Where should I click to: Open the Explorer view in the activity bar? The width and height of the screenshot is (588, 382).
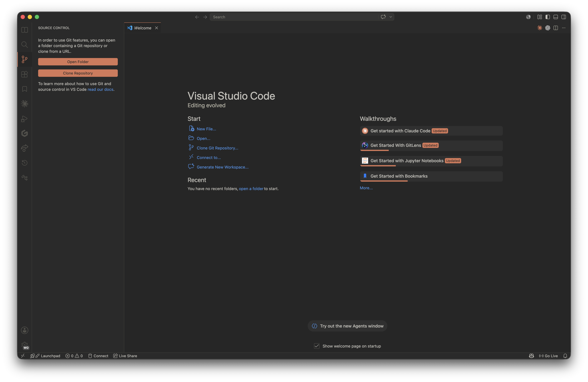pyautogui.click(x=24, y=30)
